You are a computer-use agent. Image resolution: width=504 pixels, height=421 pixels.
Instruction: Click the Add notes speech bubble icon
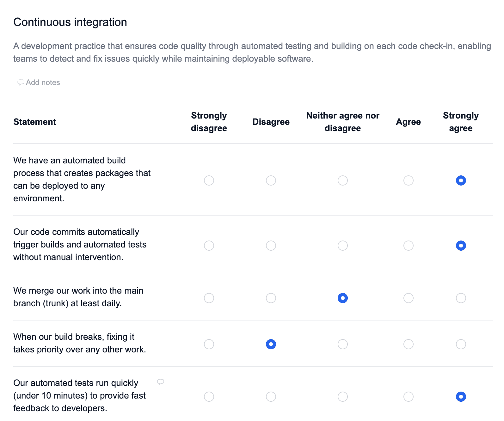(x=21, y=82)
